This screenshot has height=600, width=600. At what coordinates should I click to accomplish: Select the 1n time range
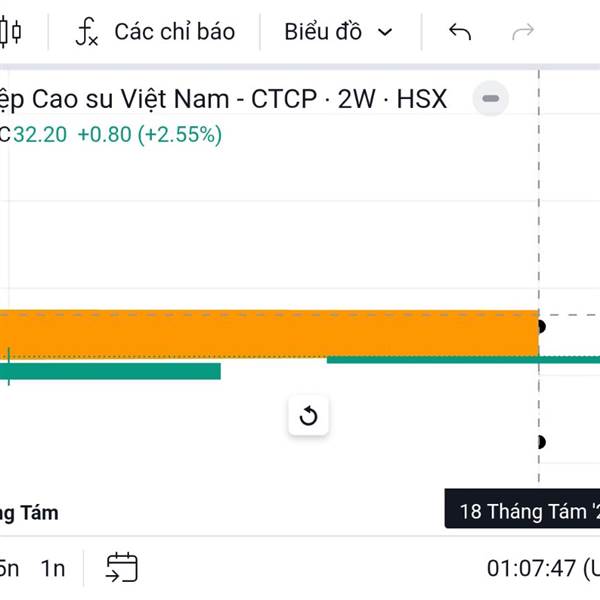click(53, 569)
